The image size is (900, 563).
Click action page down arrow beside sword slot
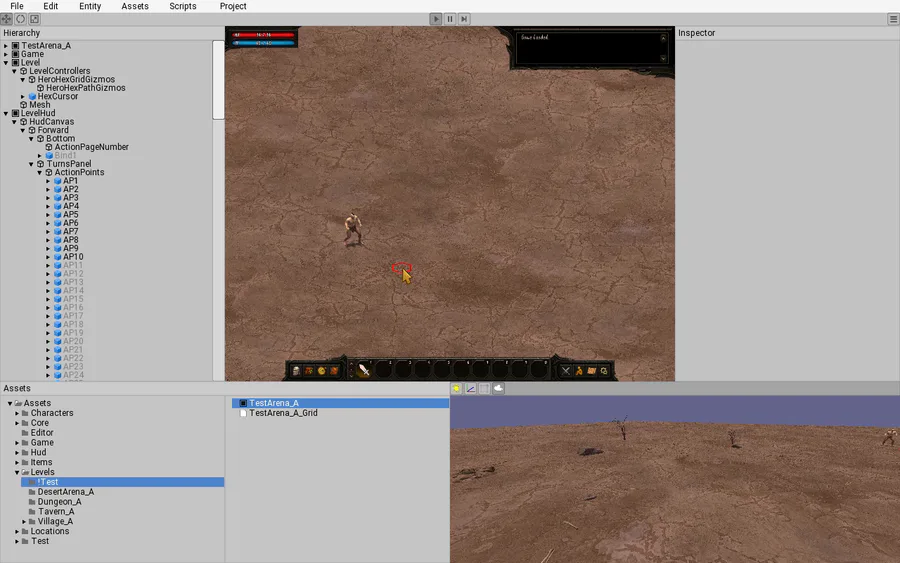(x=351, y=376)
